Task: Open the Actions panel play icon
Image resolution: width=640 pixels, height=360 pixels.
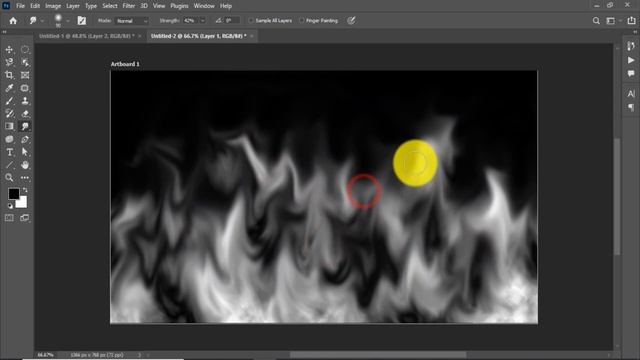Action: click(x=631, y=60)
